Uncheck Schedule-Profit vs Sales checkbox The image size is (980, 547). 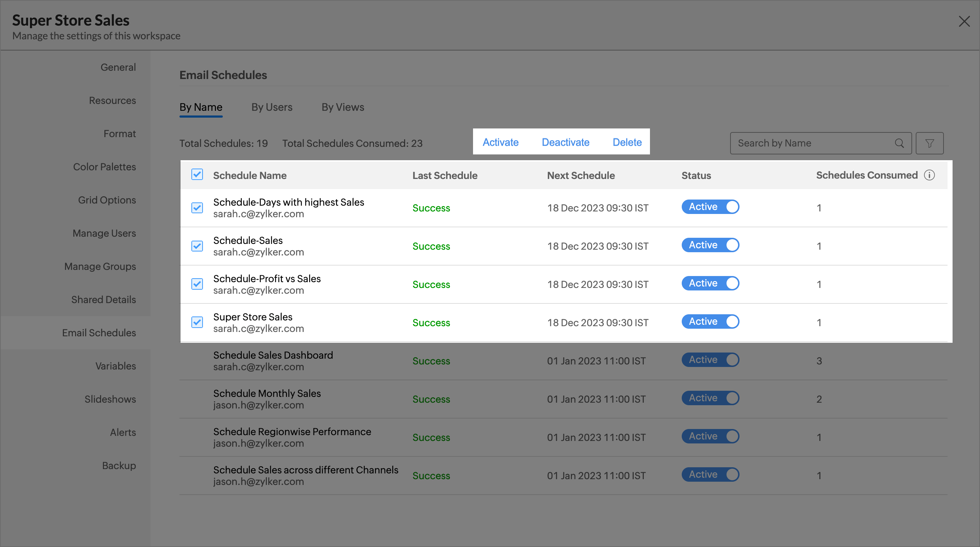click(197, 284)
